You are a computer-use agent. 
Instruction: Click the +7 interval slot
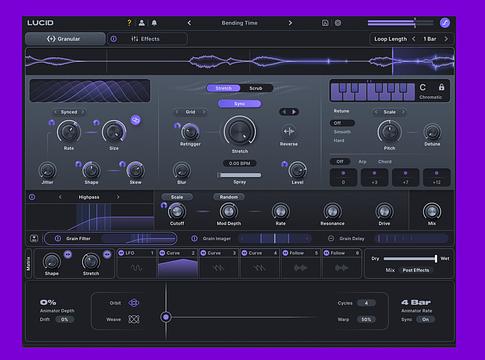[405, 177]
